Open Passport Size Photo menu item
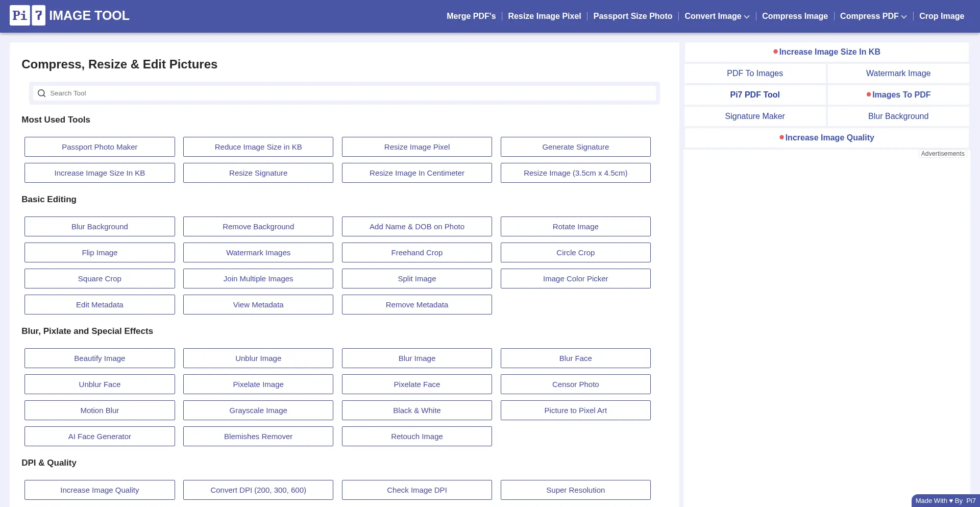The width and height of the screenshot is (980, 507). [x=632, y=16]
